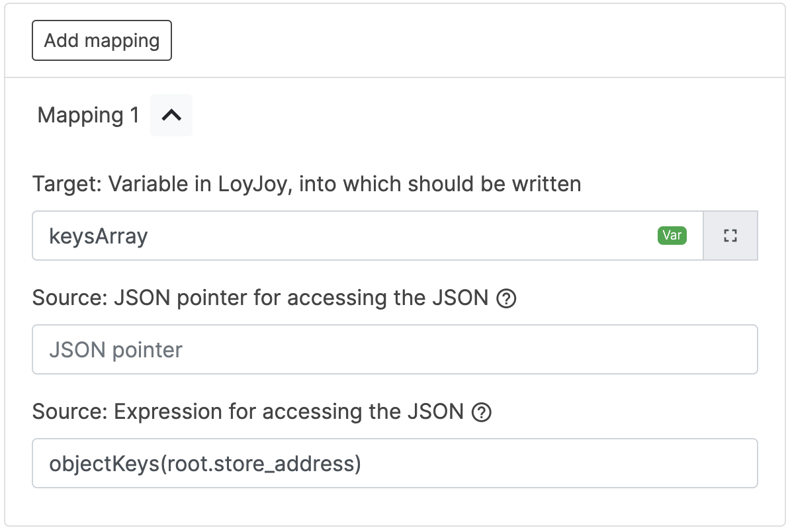Click the Source: JSON pointer label text

(260, 298)
